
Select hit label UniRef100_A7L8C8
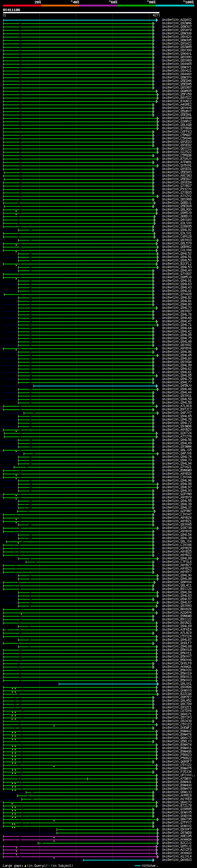point(177,406)
